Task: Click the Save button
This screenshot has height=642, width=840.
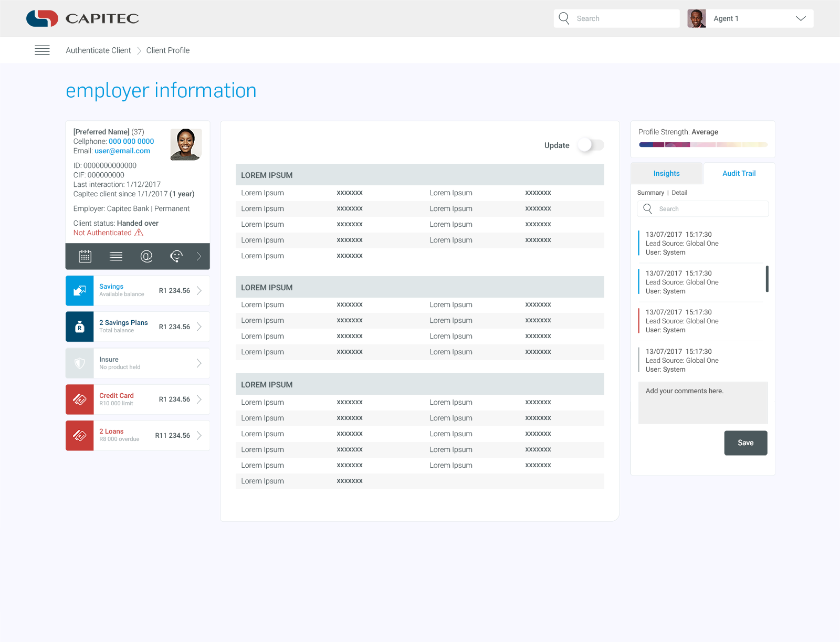Action: 745,443
